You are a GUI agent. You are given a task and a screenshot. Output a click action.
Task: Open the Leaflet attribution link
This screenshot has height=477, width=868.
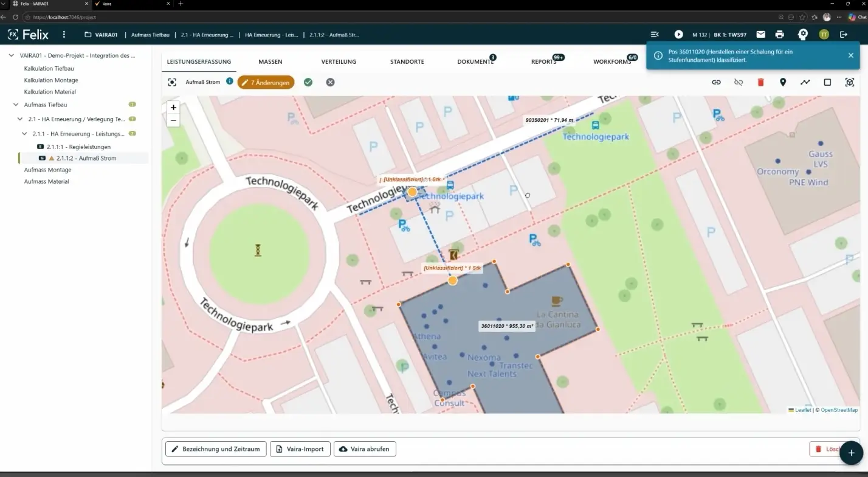[803, 410]
